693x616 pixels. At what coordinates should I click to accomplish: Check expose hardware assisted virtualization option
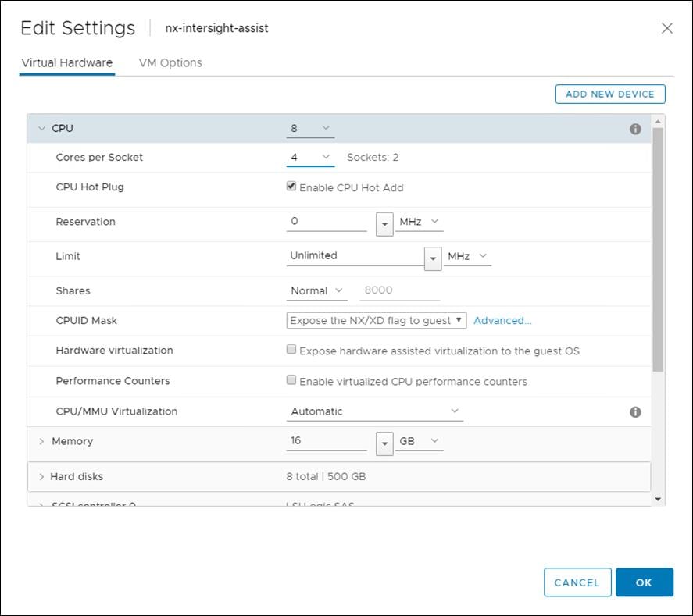290,350
